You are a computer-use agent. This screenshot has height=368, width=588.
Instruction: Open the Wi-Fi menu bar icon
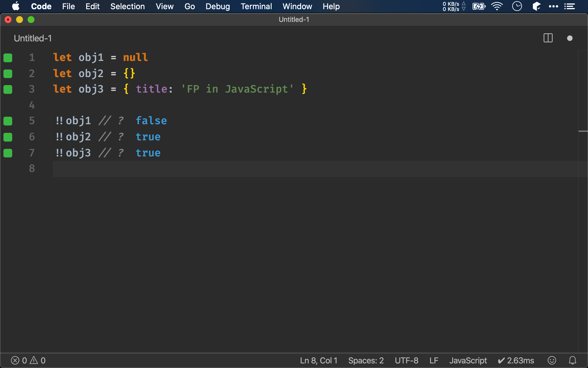coord(497,6)
